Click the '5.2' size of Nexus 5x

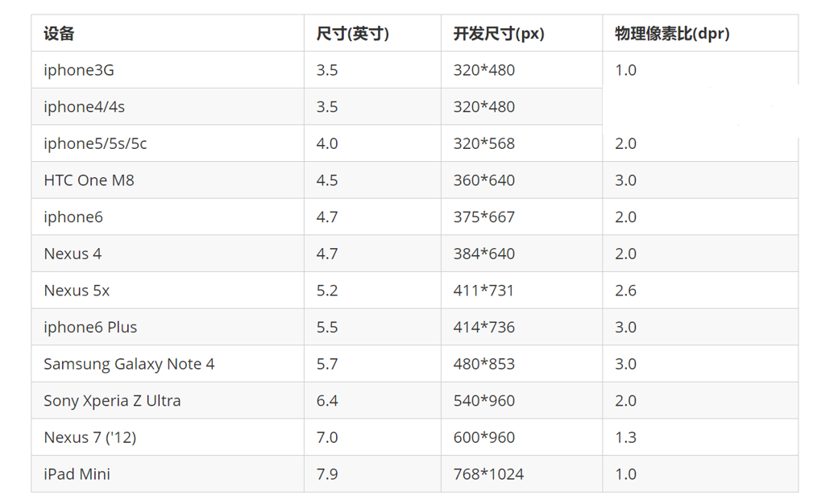point(327,291)
